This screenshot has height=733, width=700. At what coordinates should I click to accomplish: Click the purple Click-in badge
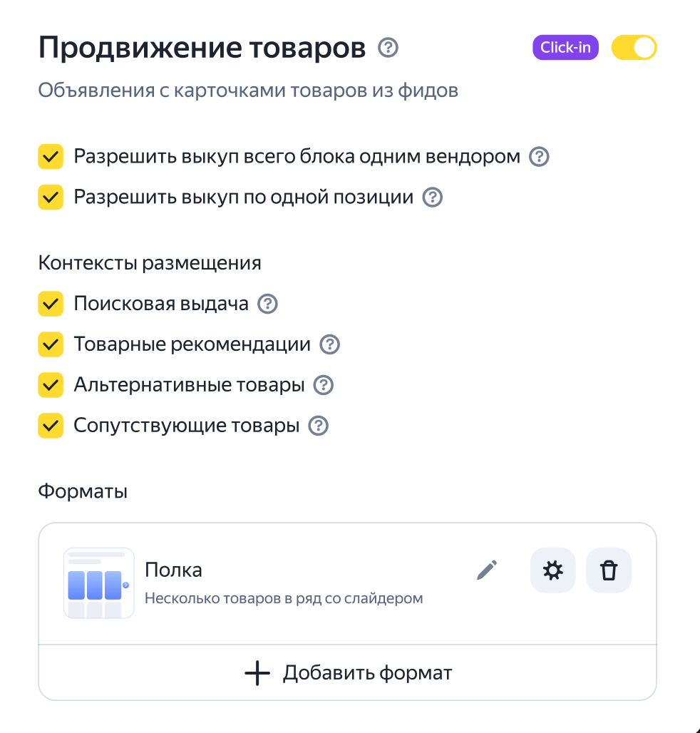[565, 48]
